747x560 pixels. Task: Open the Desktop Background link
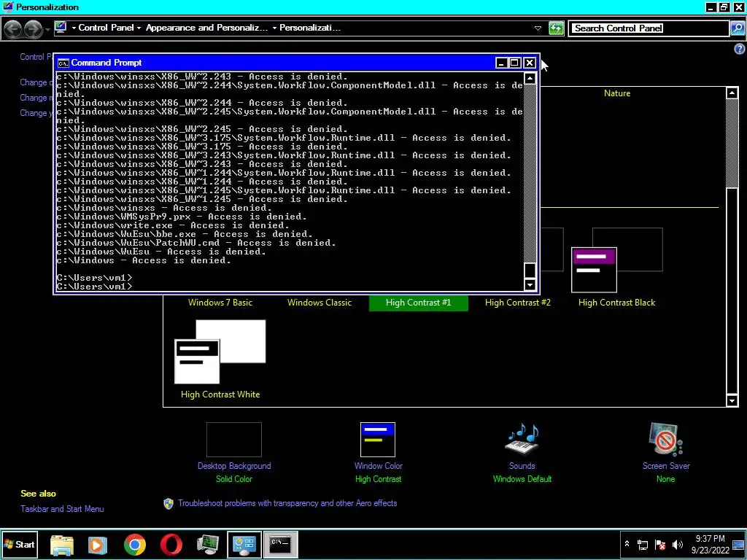234,466
